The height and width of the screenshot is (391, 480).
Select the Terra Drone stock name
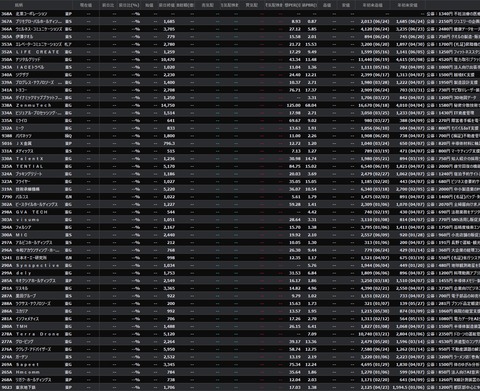(38, 334)
